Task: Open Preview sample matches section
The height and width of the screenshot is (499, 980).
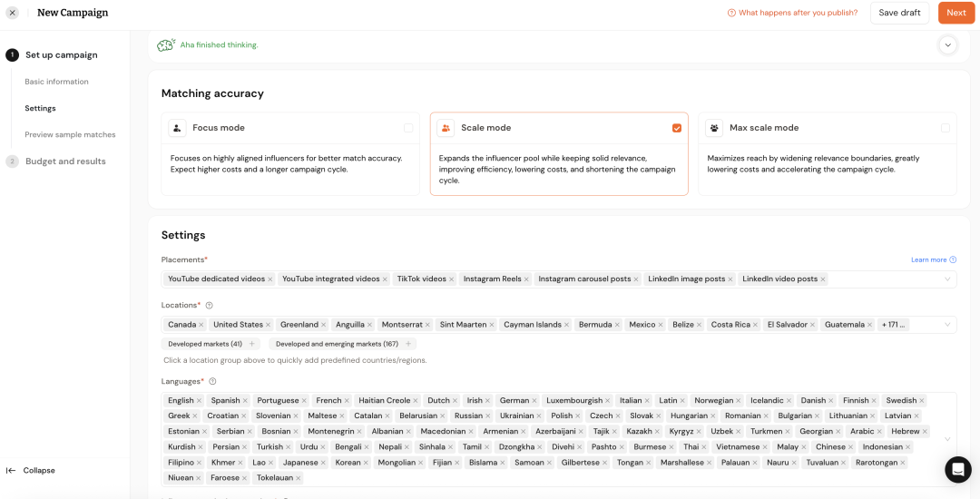Action: (70, 134)
